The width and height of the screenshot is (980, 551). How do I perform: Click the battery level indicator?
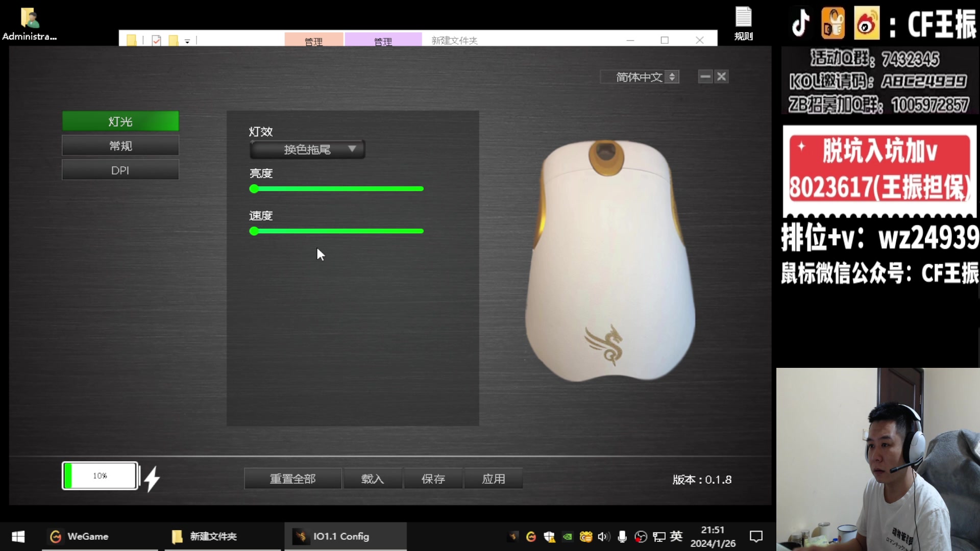(100, 476)
